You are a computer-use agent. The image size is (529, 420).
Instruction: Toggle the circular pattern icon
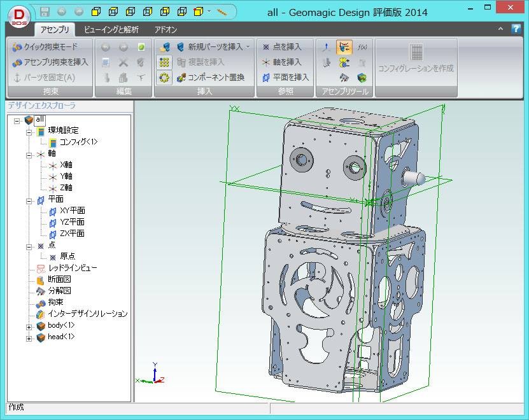[164, 78]
